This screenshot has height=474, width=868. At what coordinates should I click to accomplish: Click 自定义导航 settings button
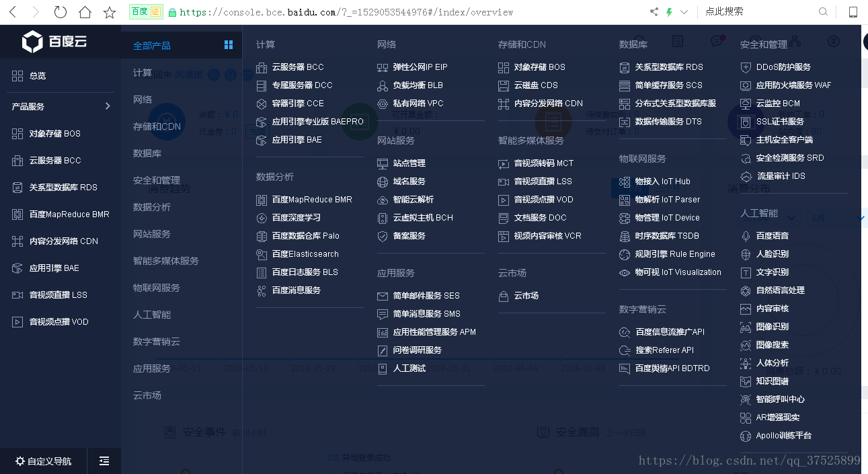(x=44, y=461)
